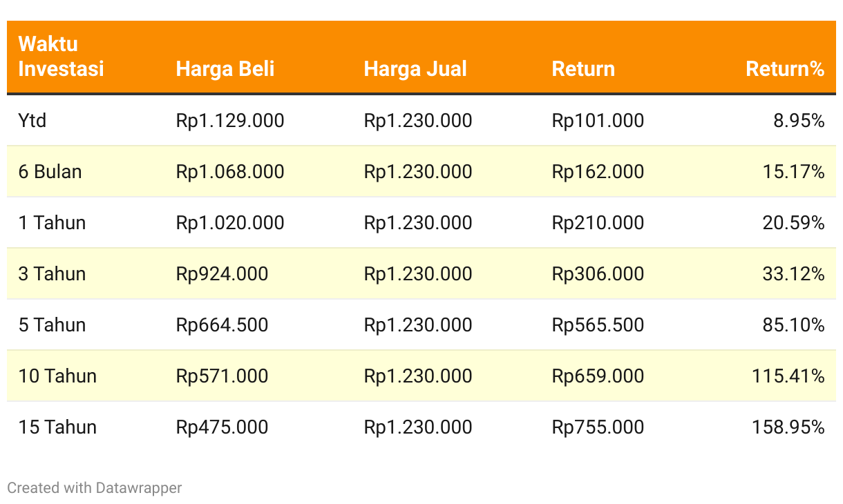Image resolution: width=843 pixels, height=504 pixels.
Task: Click the 15 Tahun row label
Action: pyautogui.click(x=58, y=427)
